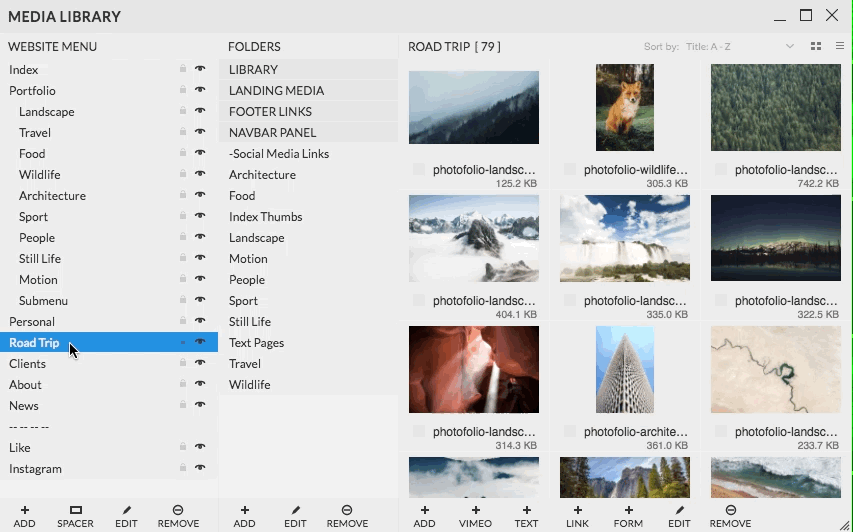Click REMOVE icon under the Folders panel

(347, 510)
